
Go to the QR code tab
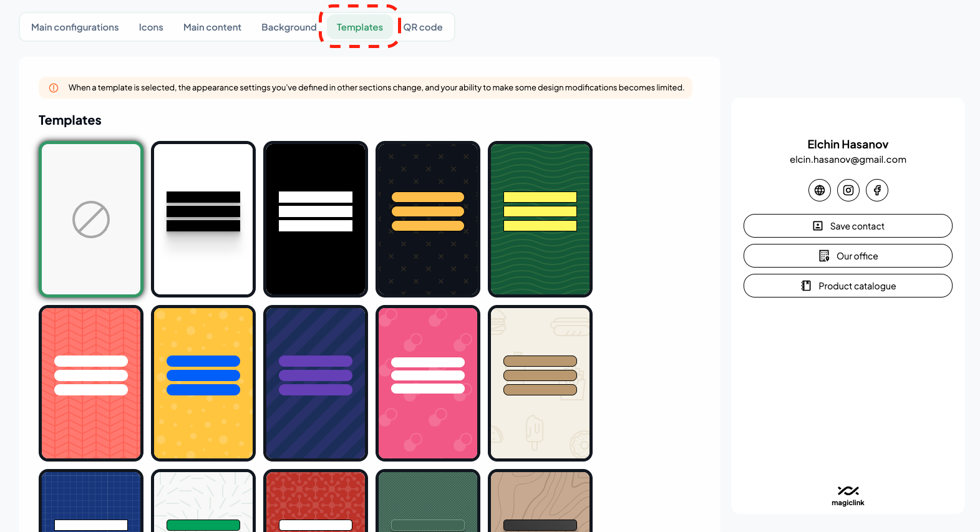(423, 27)
